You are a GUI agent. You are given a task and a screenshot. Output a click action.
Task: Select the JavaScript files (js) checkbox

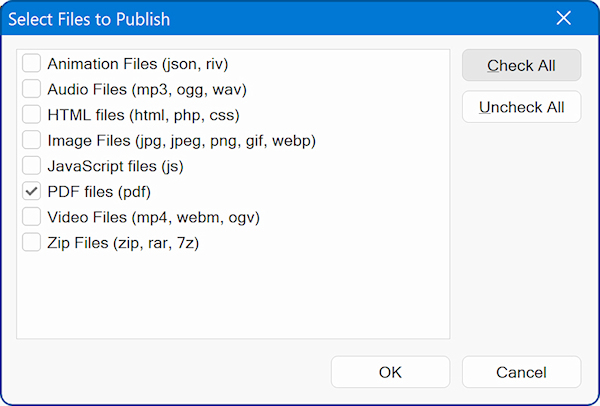[x=32, y=166]
